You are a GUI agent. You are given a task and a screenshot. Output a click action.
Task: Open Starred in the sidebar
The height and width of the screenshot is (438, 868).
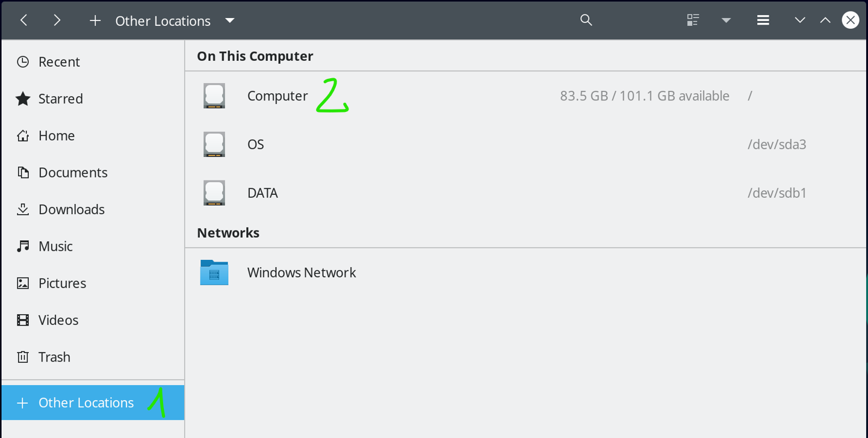(x=60, y=99)
